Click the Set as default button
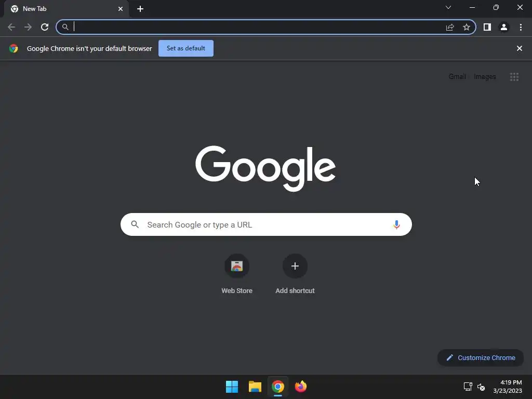Viewport: 532px width, 399px height. point(186,48)
